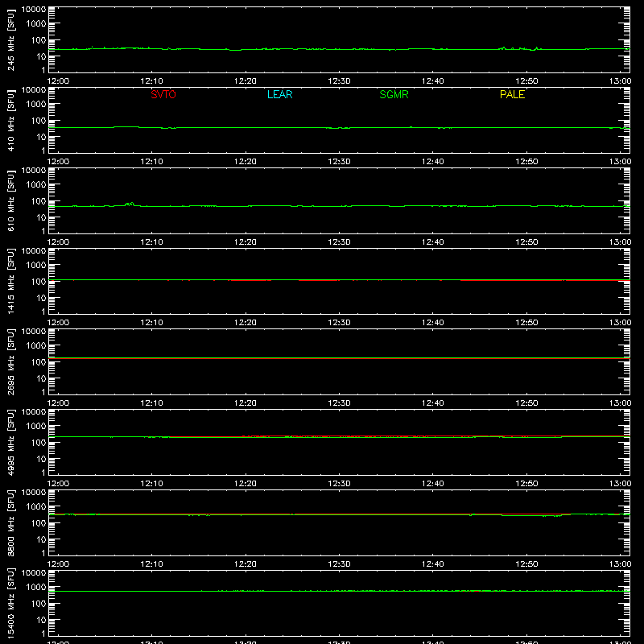Click the 1000 tick label on 15400 MHz plot
This screenshot has height=644, width=644.
36,587
